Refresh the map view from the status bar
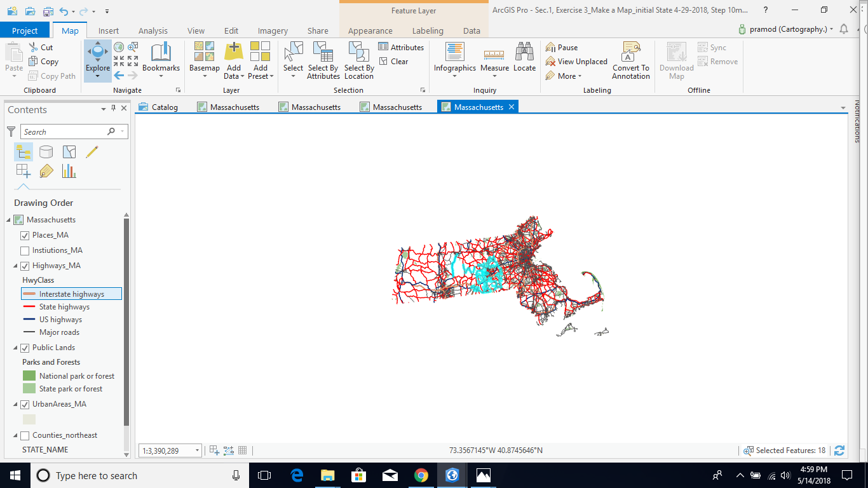Screen dimensions: 868x488 pyautogui.click(x=839, y=451)
